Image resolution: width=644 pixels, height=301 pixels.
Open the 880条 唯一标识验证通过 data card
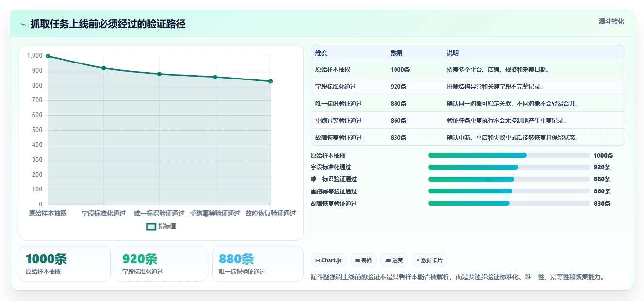(258, 264)
